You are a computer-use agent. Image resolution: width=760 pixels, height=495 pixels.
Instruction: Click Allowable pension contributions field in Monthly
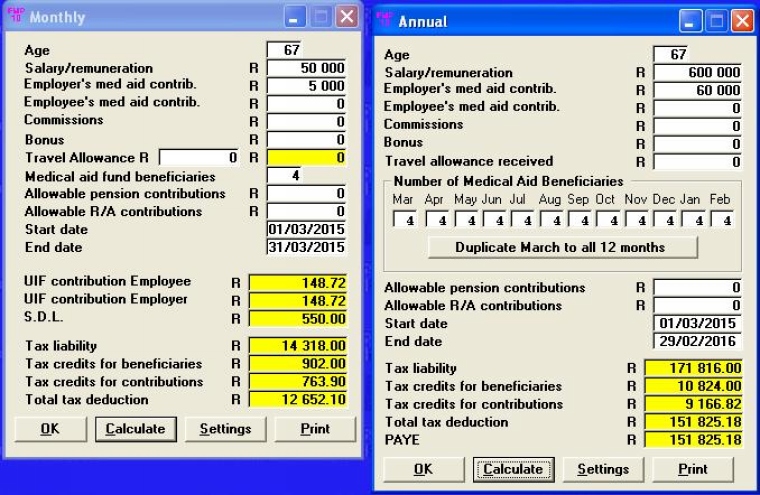click(x=306, y=193)
